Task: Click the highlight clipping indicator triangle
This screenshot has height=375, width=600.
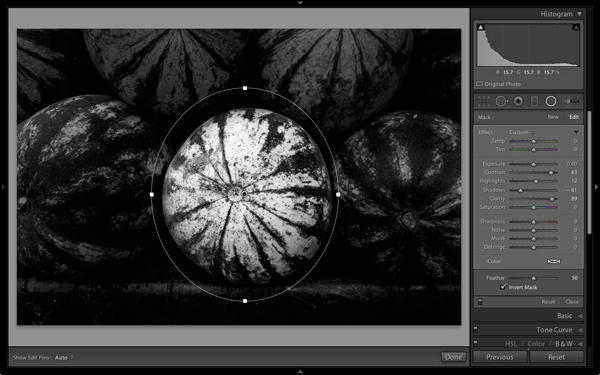Action: pos(576,27)
